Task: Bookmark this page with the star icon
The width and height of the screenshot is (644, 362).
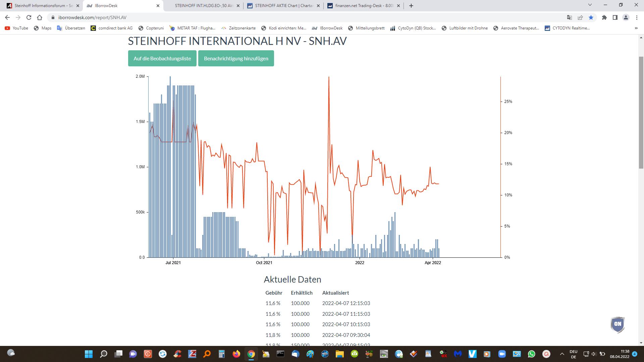Action: 591,17
